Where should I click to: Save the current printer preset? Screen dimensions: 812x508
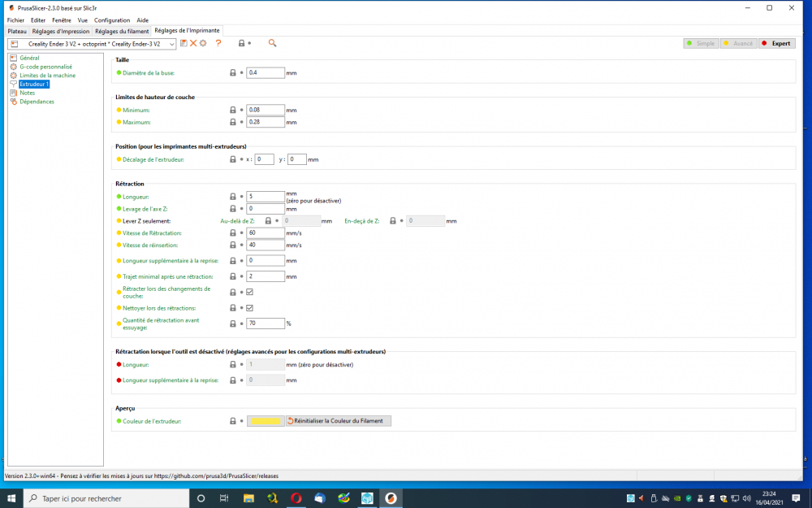point(184,44)
